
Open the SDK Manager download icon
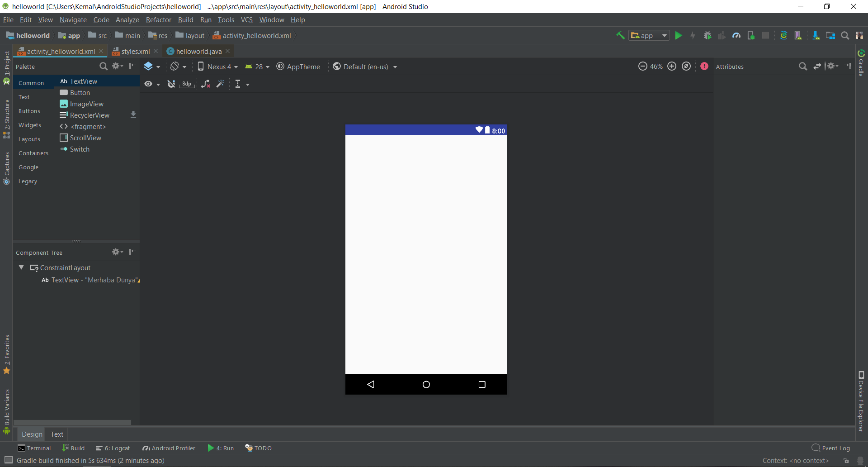click(816, 35)
